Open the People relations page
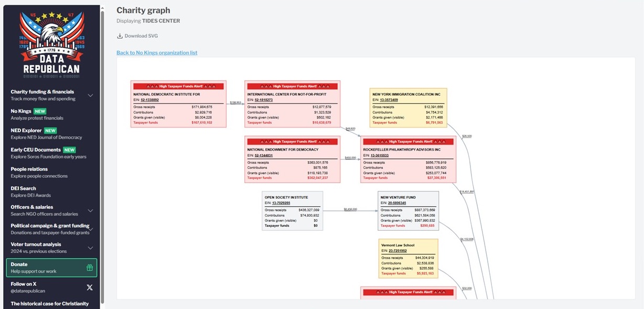This screenshot has height=309, width=644. point(51,172)
